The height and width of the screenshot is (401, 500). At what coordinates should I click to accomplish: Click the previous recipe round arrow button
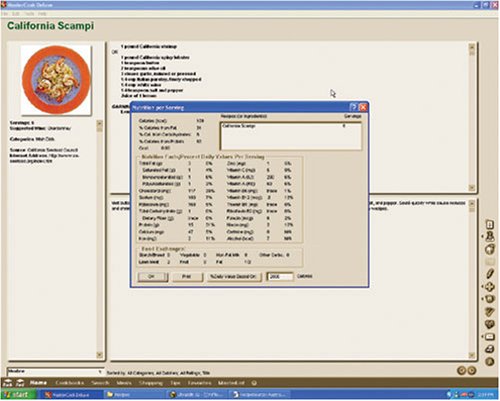461,370
